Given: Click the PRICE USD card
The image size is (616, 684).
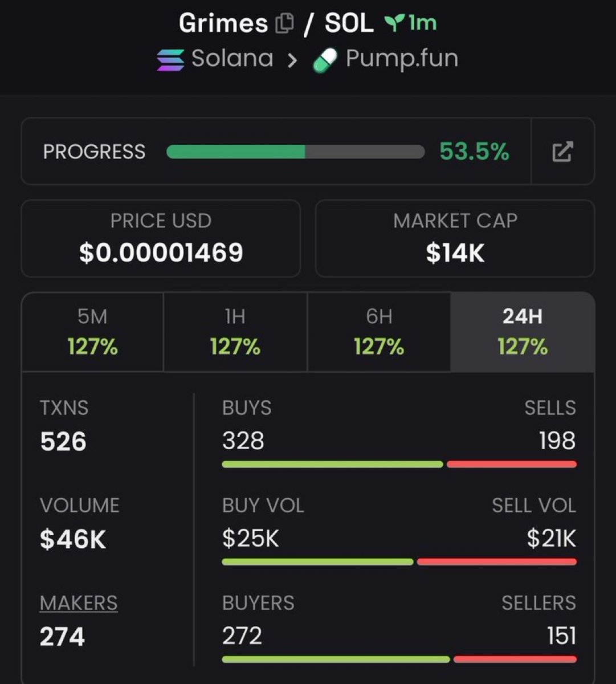Looking at the screenshot, I should tap(161, 238).
